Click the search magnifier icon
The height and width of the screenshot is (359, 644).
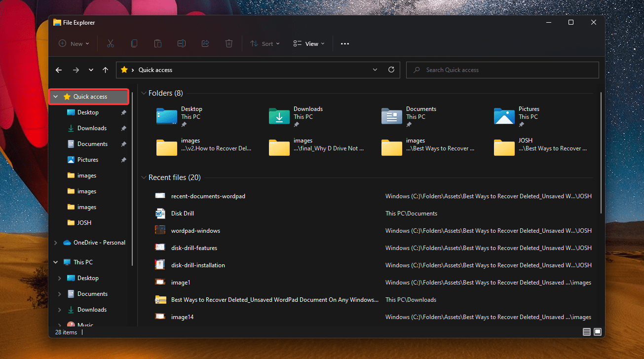click(417, 70)
